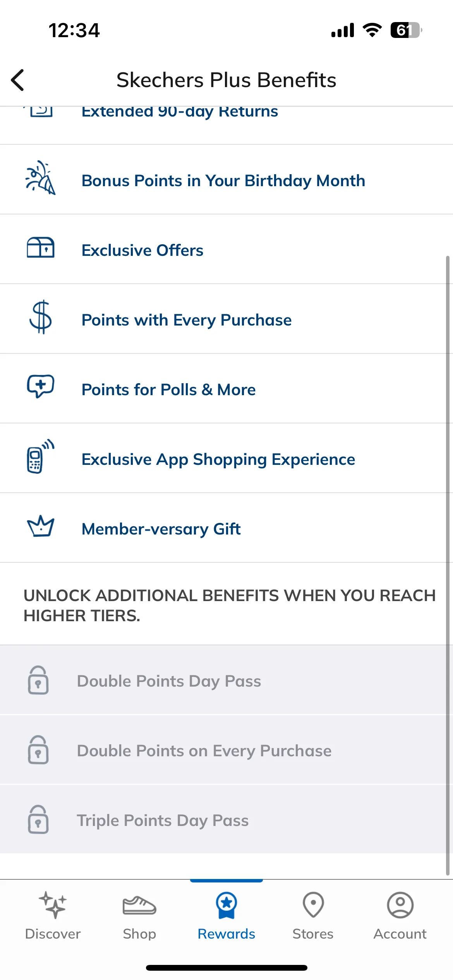453x980 pixels.
Task: Go to the Stores tab
Action: (x=313, y=916)
